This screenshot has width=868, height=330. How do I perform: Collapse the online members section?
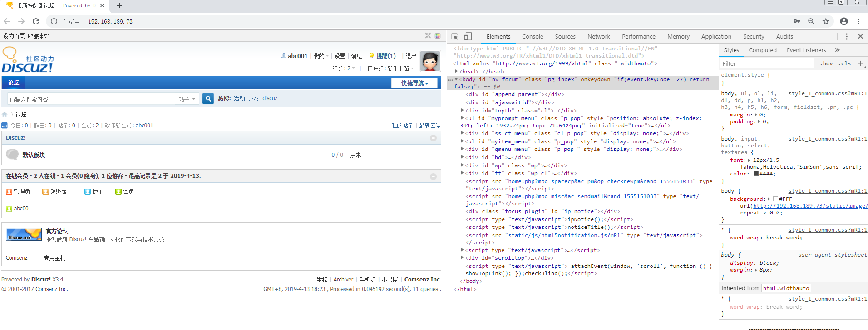point(433,176)
